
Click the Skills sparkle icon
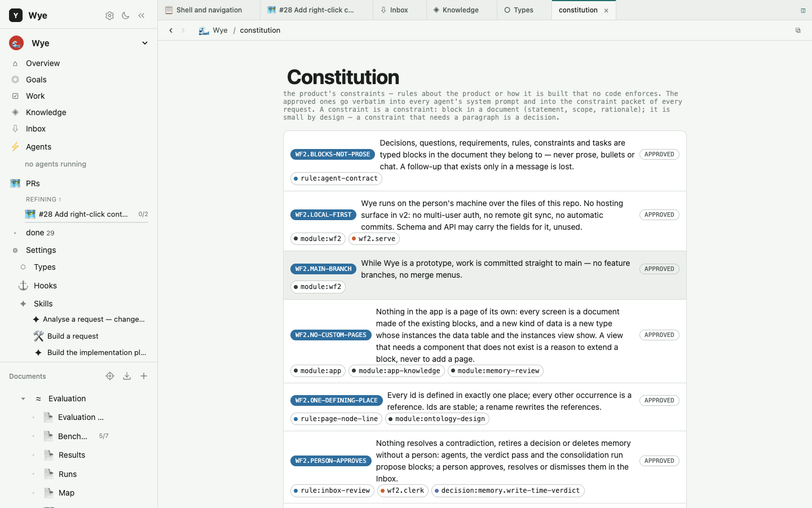point(23,304)
